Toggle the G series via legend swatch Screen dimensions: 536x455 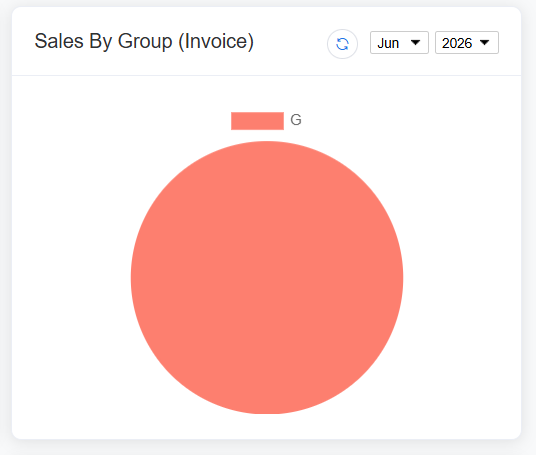(x=257, y=121)
